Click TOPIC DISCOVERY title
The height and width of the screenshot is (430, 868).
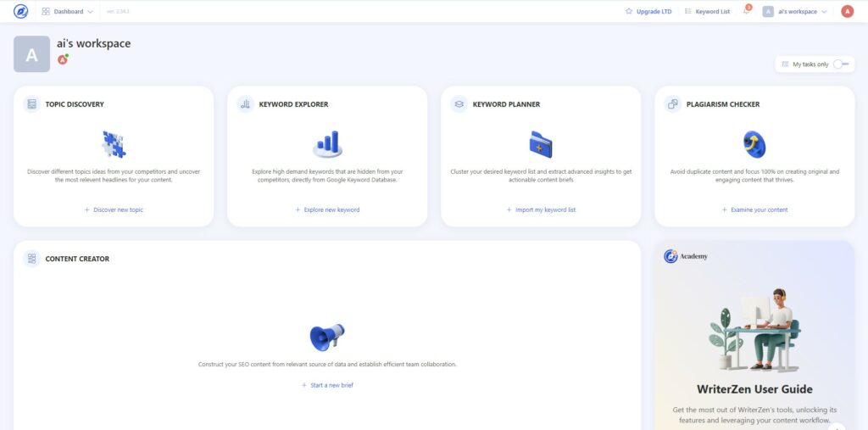(x=75, y=104)
